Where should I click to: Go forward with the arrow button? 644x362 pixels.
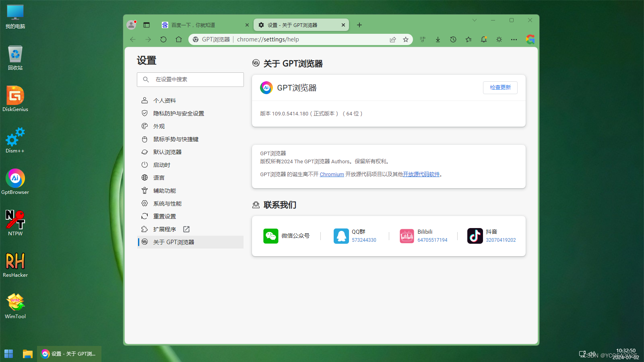pos(148,39)
